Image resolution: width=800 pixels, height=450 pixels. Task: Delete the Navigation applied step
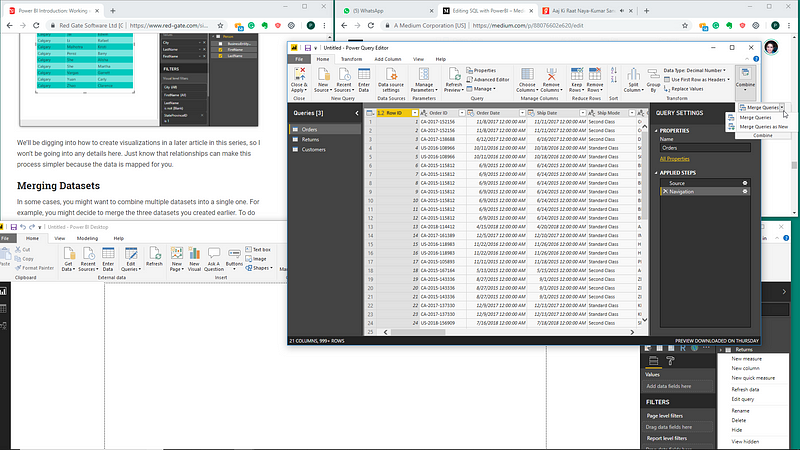[x=665, y=191]
